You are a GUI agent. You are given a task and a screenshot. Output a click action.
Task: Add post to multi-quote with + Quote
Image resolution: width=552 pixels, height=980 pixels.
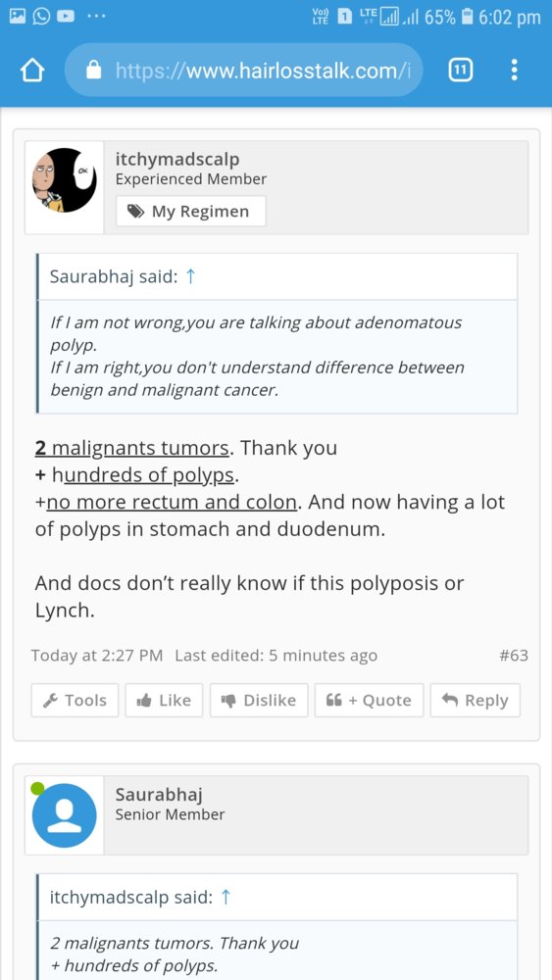click(x=369, y=700)
